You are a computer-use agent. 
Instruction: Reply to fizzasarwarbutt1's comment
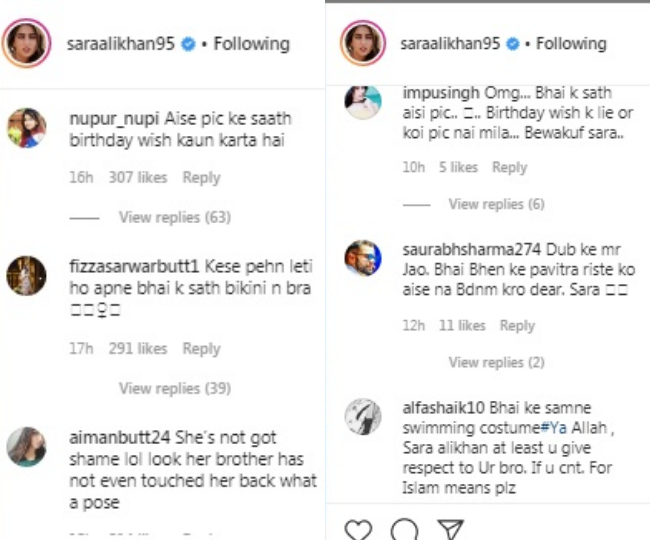(201, 349)
